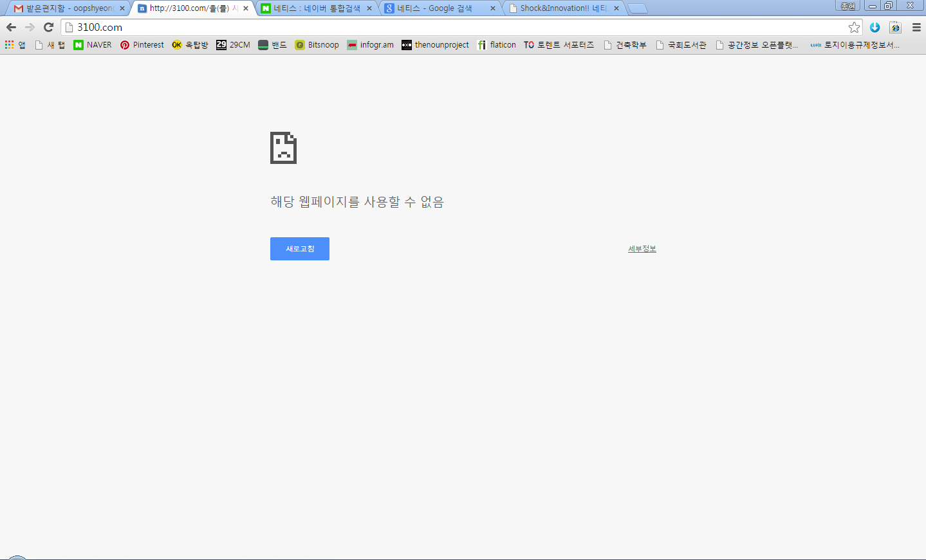
Task: Open the Chrome hamburger menu
Action: pos(916,27)
